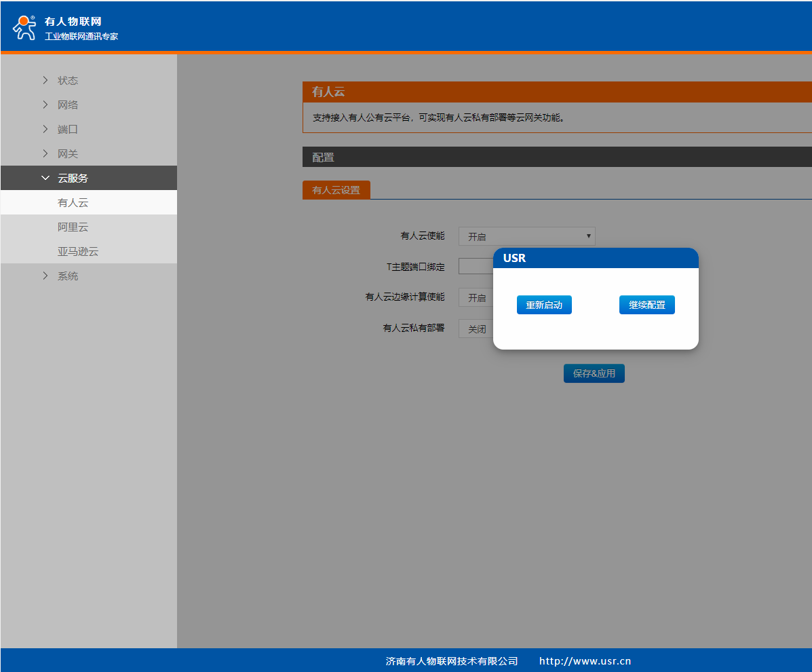Open the 有人云私有部署 dropdown
This screenshot has width=812, height=672.
(x=476, y=329)
